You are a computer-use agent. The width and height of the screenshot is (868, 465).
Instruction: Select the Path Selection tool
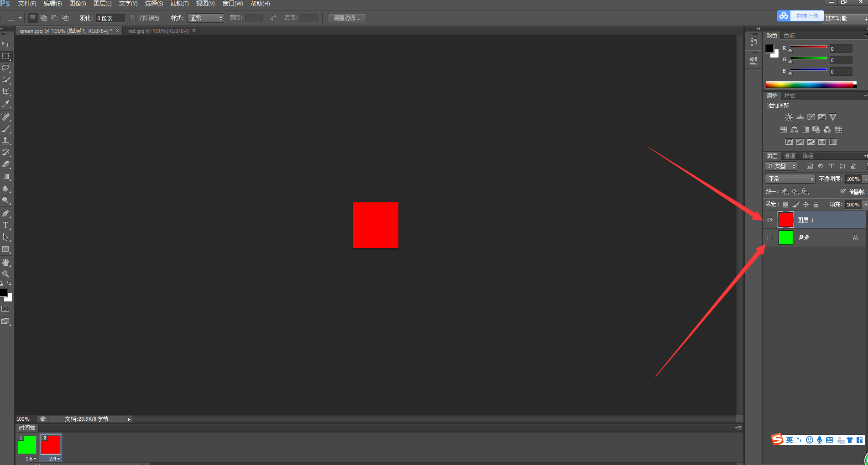click(x=5, y=237)
